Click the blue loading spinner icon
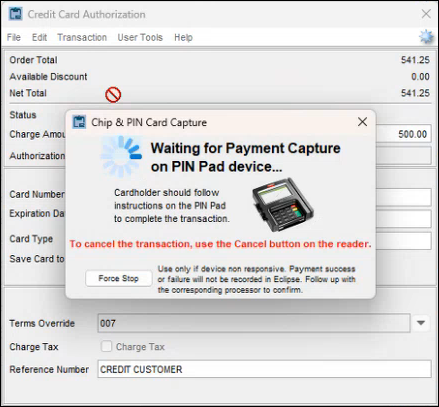This screenshot has height=407, width=439. pyautogui.click(x=121, y=156)
